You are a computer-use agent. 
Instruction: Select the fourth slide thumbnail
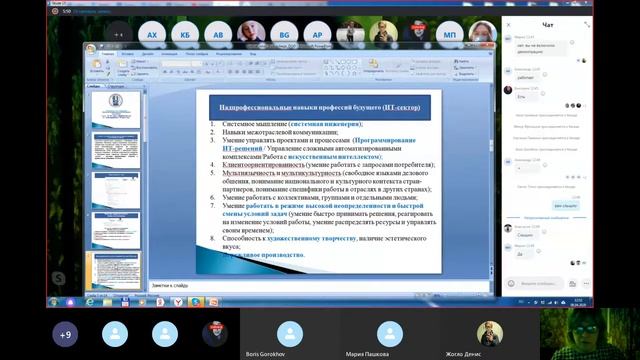[116, 230]
